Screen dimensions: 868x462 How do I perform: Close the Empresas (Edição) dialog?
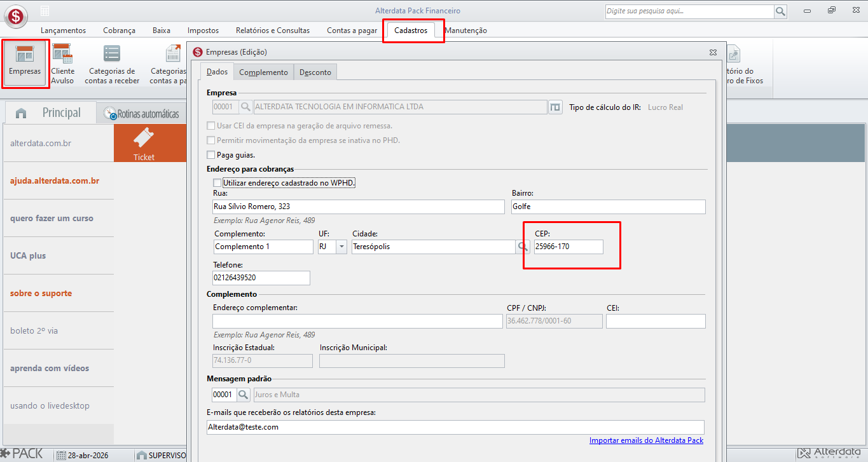(713, 52)
